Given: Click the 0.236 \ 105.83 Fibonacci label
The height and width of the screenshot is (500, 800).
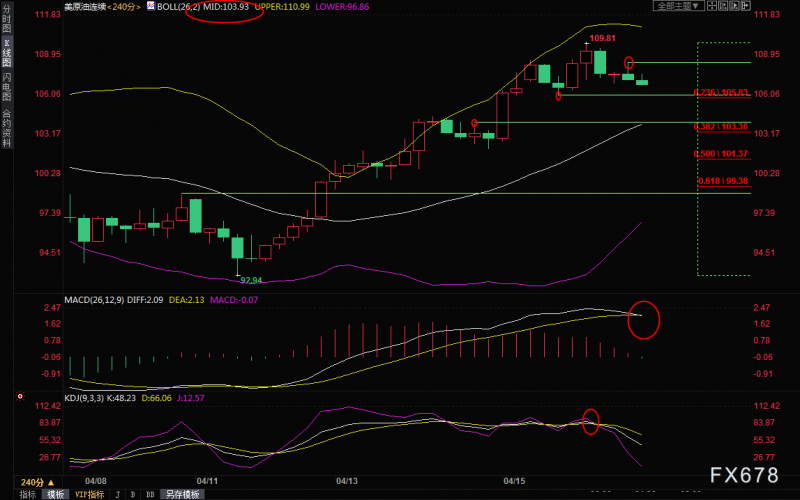Looking at the screenshot, I should coord(721,92).
